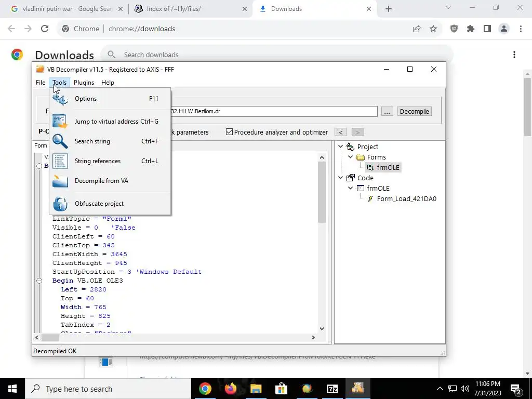This screenshot has height=399, width=532.
Task: Open the Help menu
Action: (x=108, y=83)
